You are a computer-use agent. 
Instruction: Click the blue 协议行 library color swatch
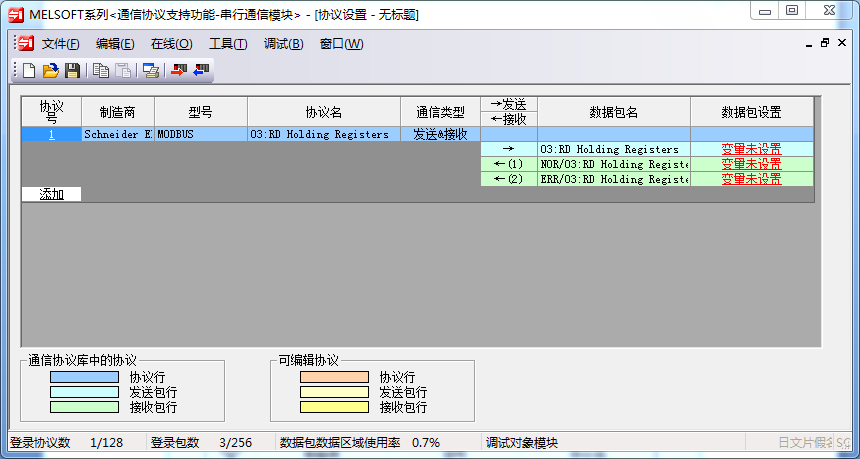coord(85,377)
